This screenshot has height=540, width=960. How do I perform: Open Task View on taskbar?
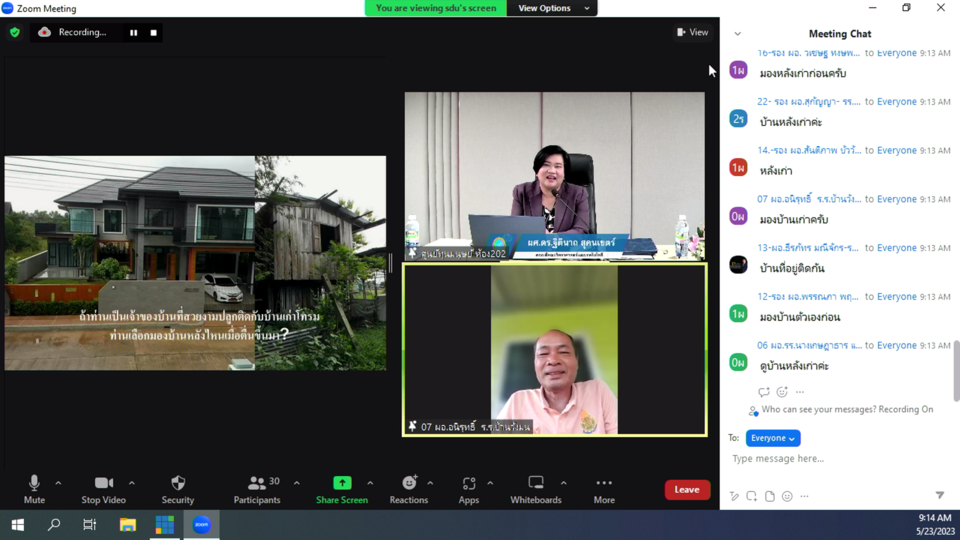(90, 525)
